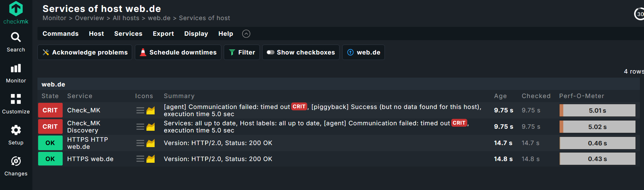Click All hosts breadcrumb link
Image resolution: width=644 pixels, height=190 pixels.
(x=126, y=18)
